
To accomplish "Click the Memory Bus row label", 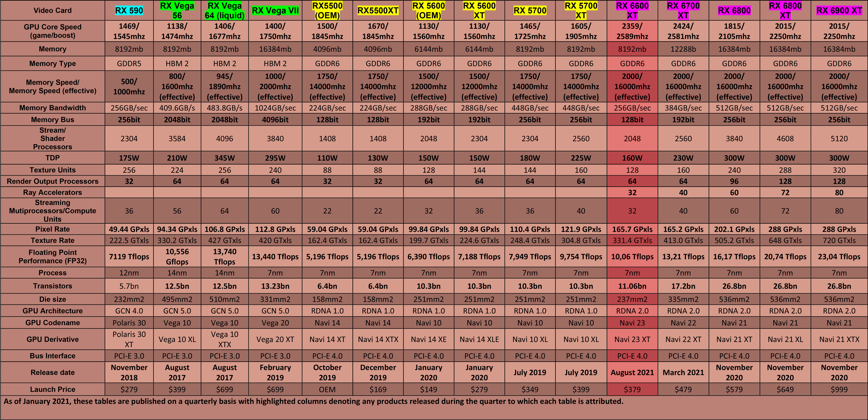I will click(53, 120).
